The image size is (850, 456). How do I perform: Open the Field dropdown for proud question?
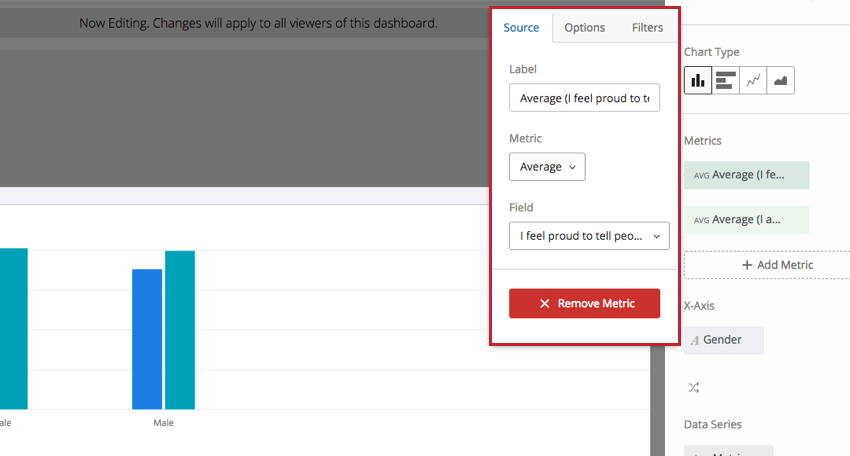pyautogui.click(x=589, y=236)
